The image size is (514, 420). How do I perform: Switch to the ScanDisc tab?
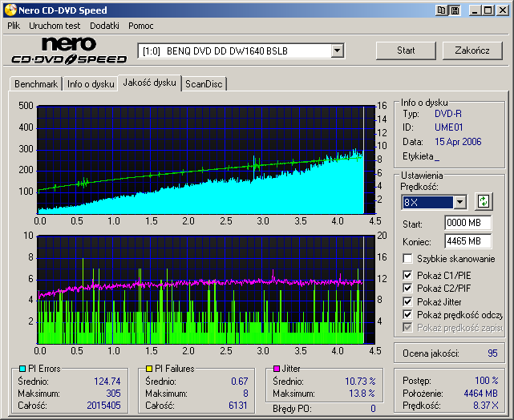tap(204, 84)
